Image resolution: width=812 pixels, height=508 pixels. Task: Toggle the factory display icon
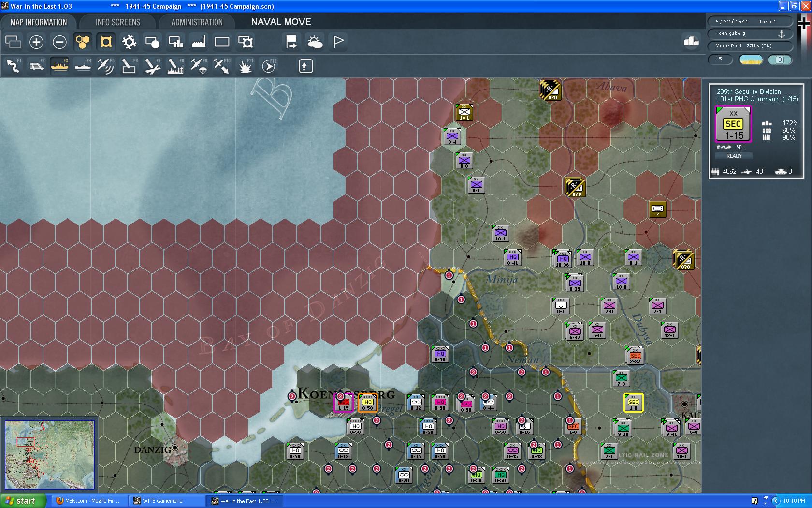[199, 42]
